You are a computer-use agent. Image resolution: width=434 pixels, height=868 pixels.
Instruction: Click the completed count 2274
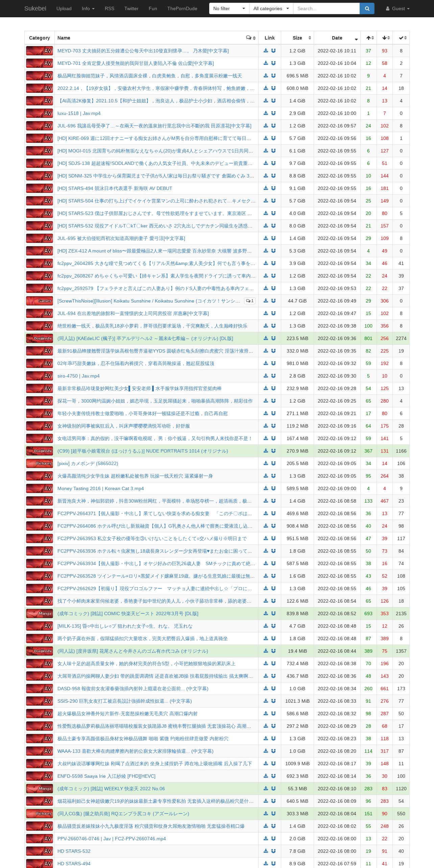pyautogui.click(x=401, y=338)
